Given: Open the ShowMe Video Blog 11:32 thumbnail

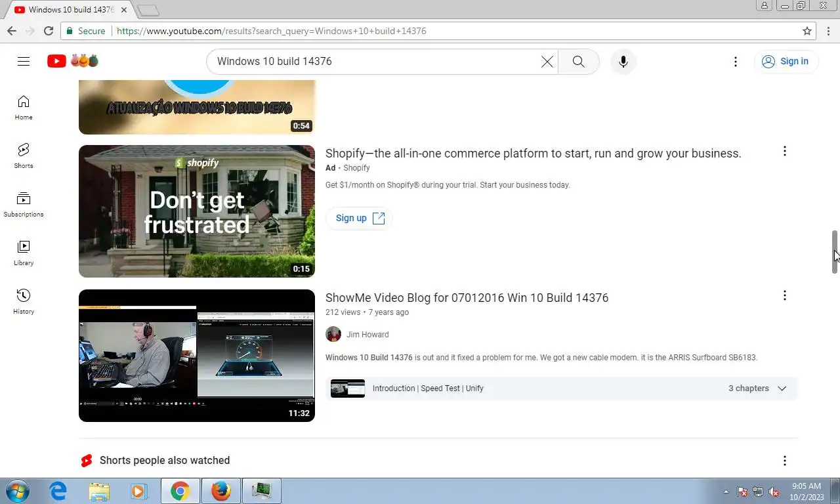Looking at the screenshot, I should [x=197, y=356].
